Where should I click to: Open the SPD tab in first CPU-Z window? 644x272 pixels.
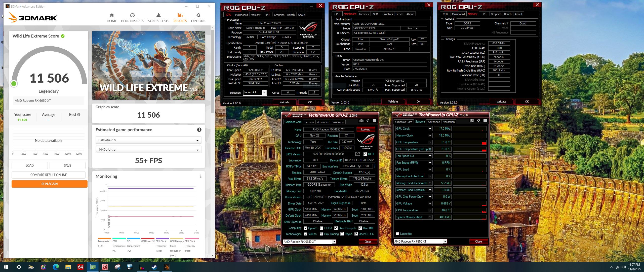click(267, 15)
